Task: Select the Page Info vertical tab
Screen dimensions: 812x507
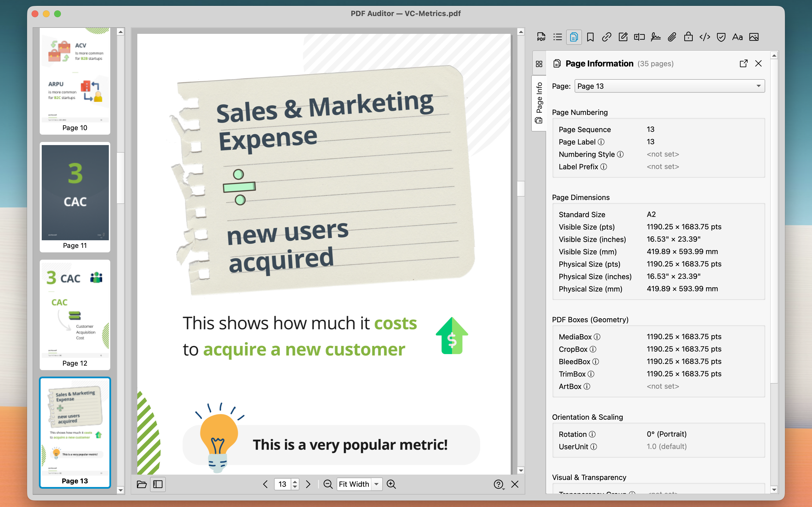Action: [x=539, y=102]
